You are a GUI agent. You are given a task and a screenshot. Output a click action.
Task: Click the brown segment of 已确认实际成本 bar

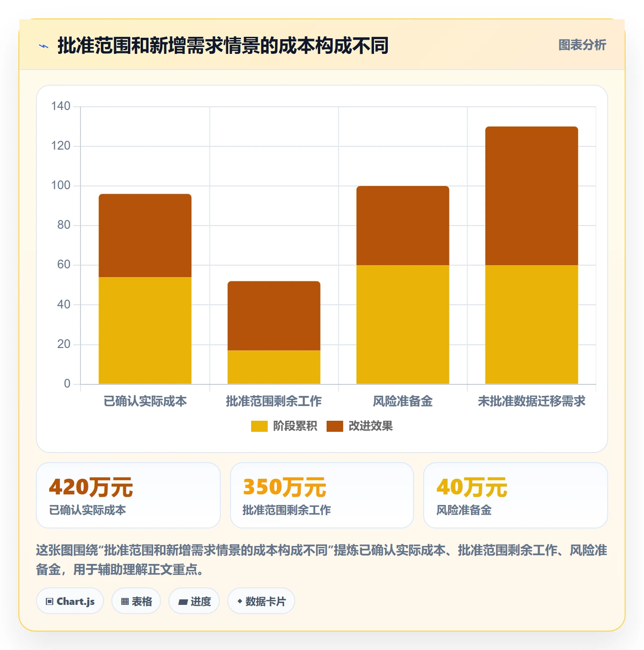145,236
